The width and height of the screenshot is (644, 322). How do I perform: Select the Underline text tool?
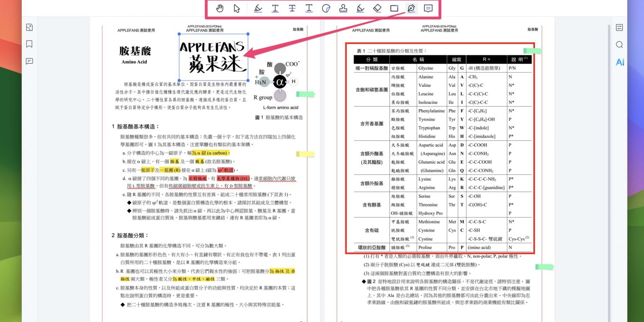point(275,8)
